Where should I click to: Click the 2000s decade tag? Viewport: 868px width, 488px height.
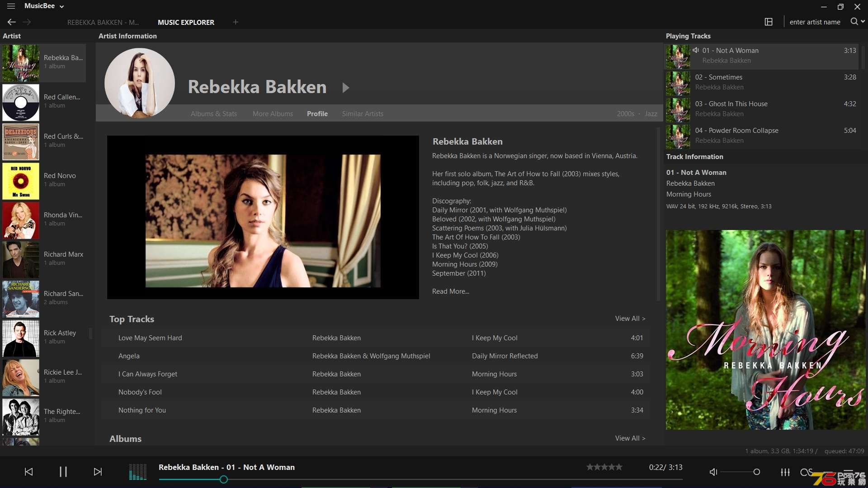pos(626,114)
